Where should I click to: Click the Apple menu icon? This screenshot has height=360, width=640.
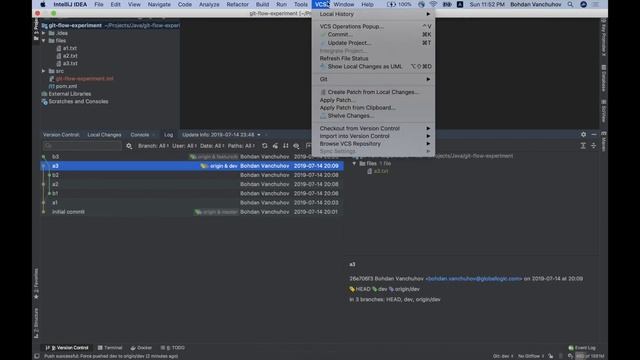(43, 4)
